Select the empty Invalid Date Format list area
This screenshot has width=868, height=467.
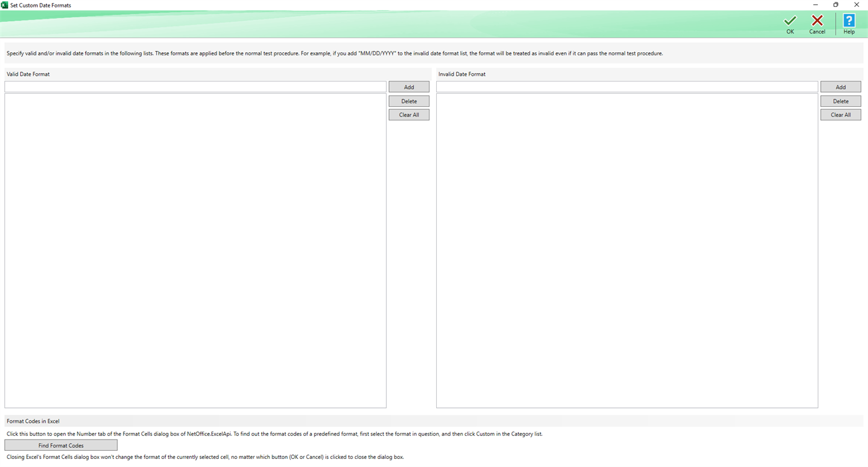pyautogui.click(x=627, y=248)
